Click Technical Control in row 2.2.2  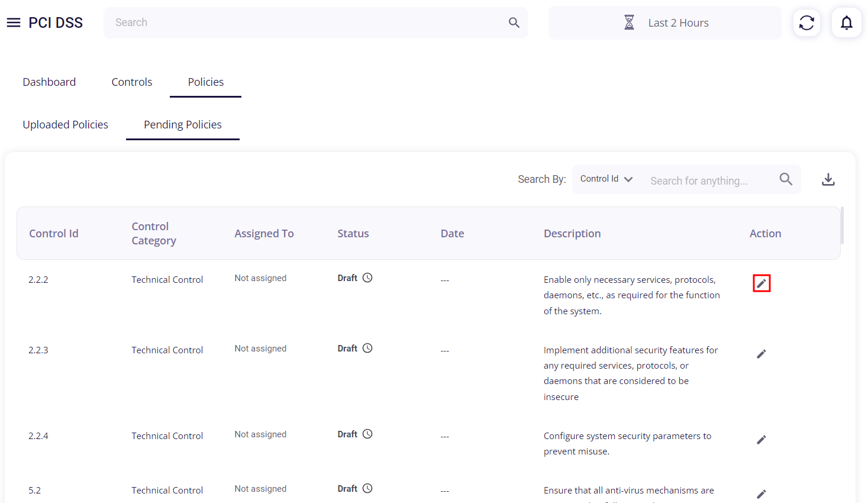167,279
